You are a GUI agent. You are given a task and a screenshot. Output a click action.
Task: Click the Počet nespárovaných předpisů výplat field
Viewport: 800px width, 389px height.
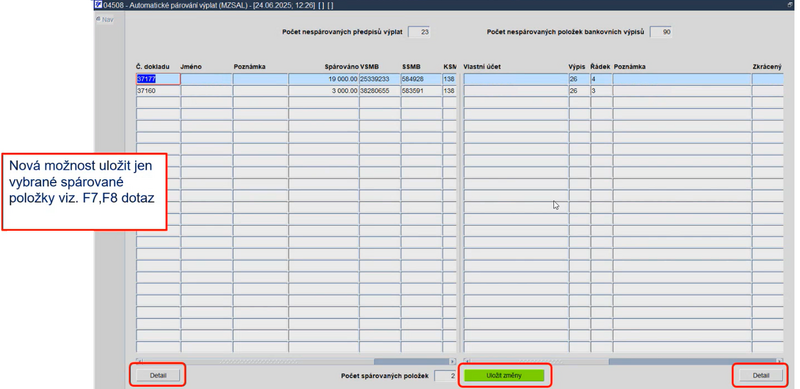click(x=419, y=32)
